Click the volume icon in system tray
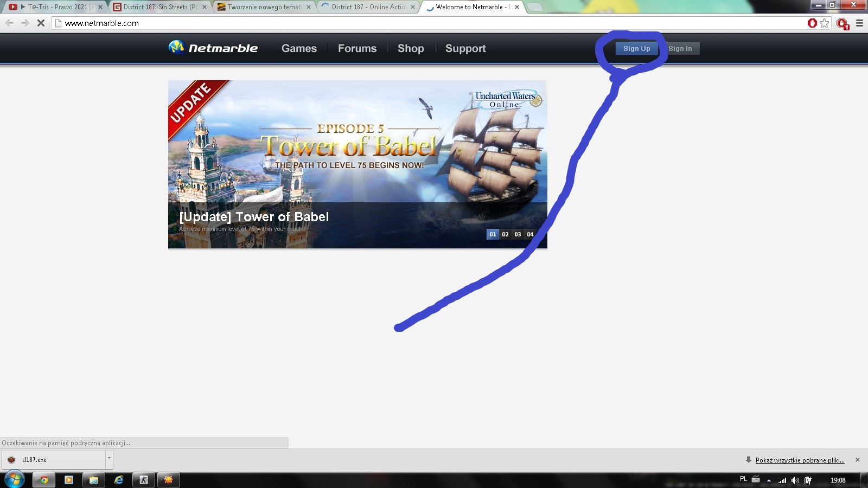Screen dimensions: 868x488 (x=795, y=480)
